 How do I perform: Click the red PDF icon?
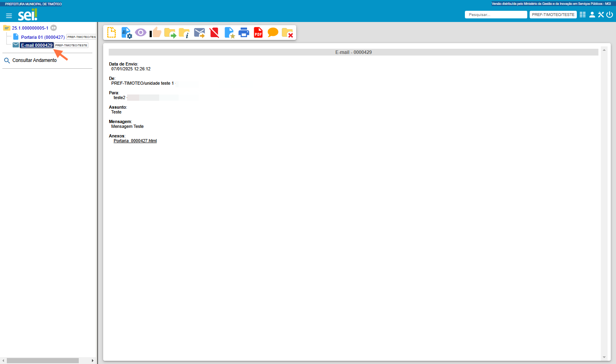258,32
